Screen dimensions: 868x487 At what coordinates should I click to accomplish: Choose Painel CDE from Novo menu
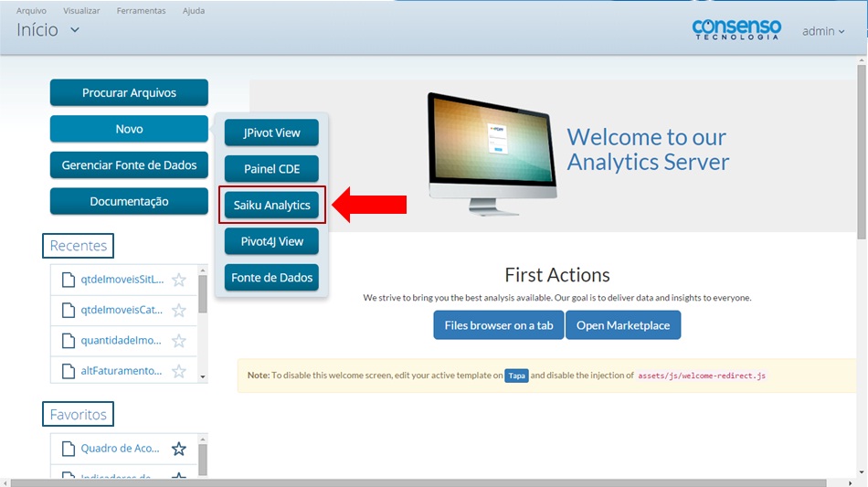coord(271,169)
